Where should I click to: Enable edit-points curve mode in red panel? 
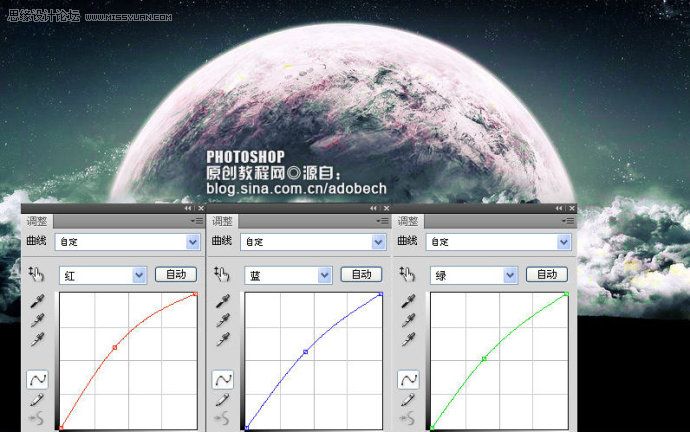click(x=37, y=379)
